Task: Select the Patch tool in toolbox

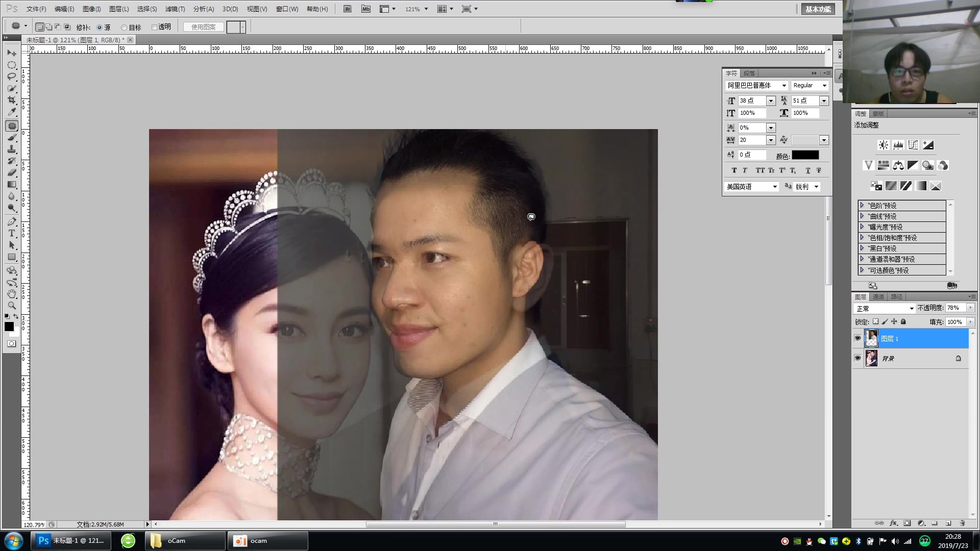Action: coord(12,126)
